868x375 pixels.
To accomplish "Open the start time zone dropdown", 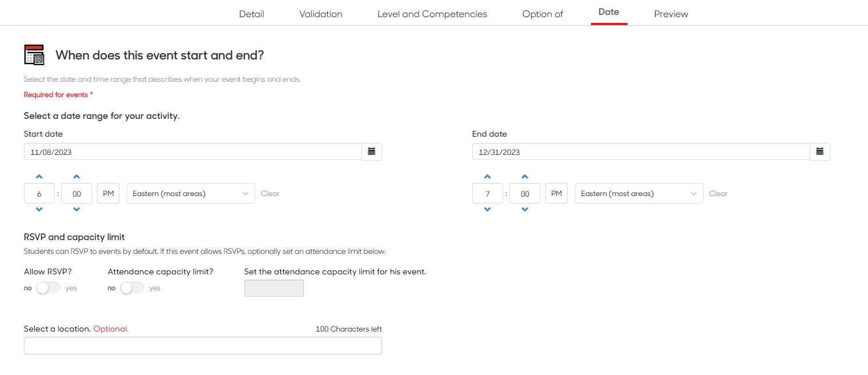I will click(x=191, y=193).
